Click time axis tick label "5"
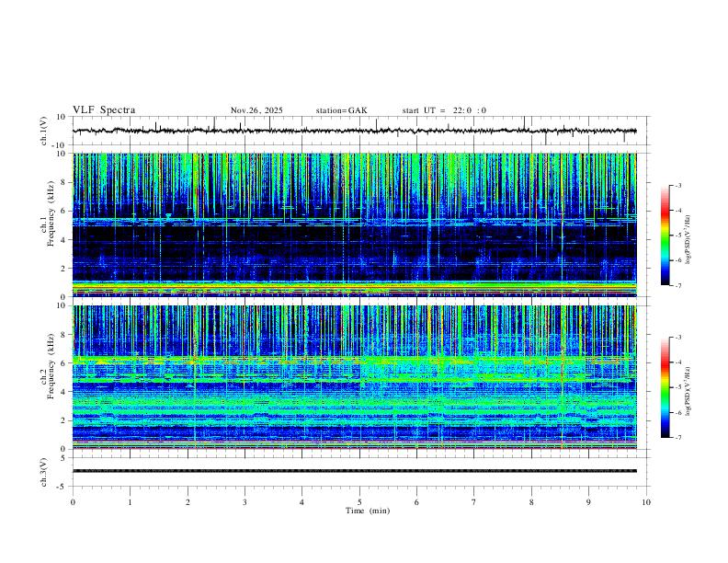 359,502
